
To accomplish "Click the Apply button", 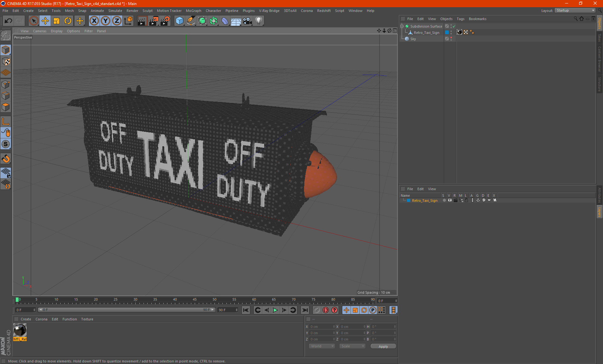I will [x=383, y=346].
